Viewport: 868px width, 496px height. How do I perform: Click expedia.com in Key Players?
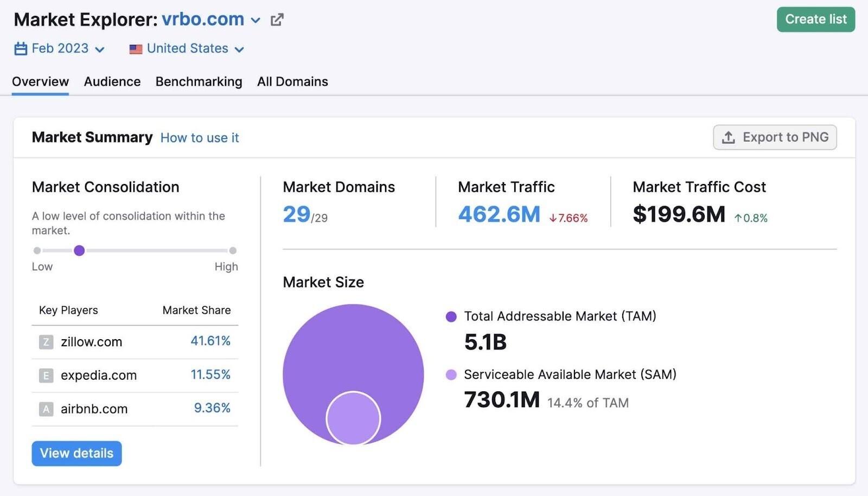click(x=99, y=376)
